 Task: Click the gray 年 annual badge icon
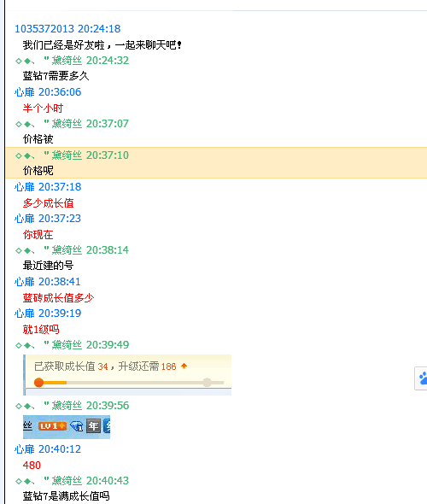[x=93, y=426]
